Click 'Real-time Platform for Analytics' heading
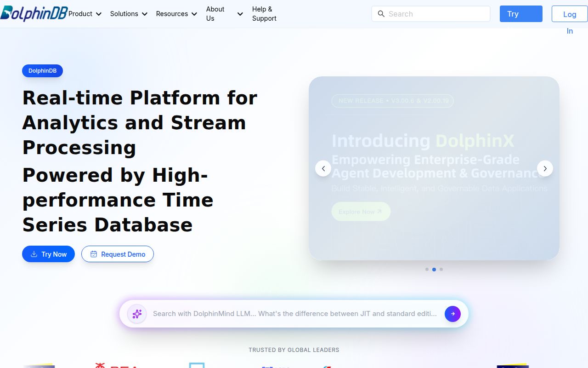Viewport: 588px width, 368px height. pos(140,123)
